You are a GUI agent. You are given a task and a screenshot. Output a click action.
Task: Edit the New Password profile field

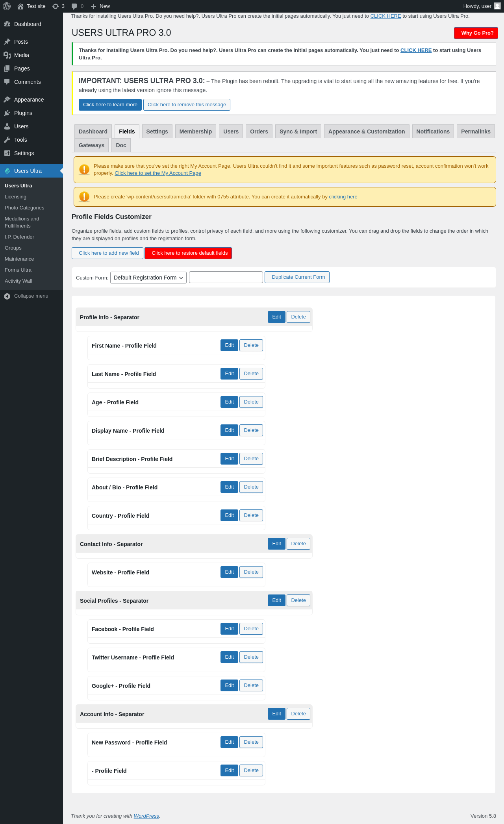[229, 742]
